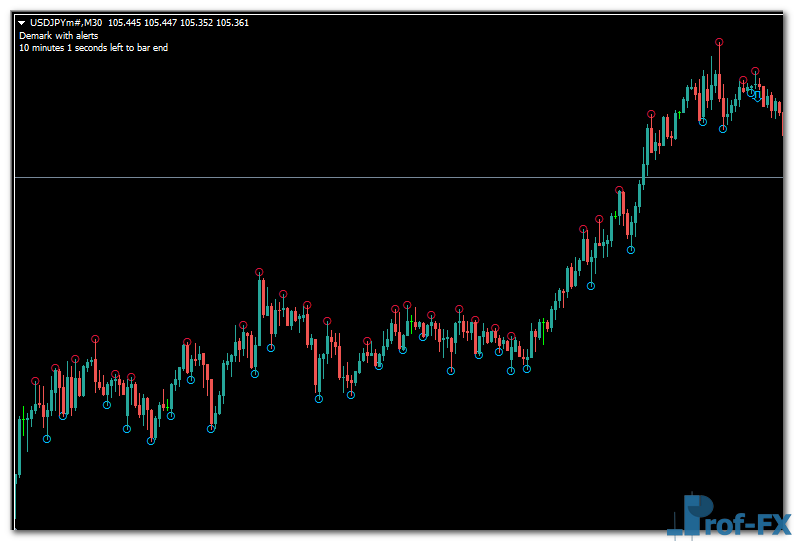Click the leftmost red circle marker

[x=35, y=381]
